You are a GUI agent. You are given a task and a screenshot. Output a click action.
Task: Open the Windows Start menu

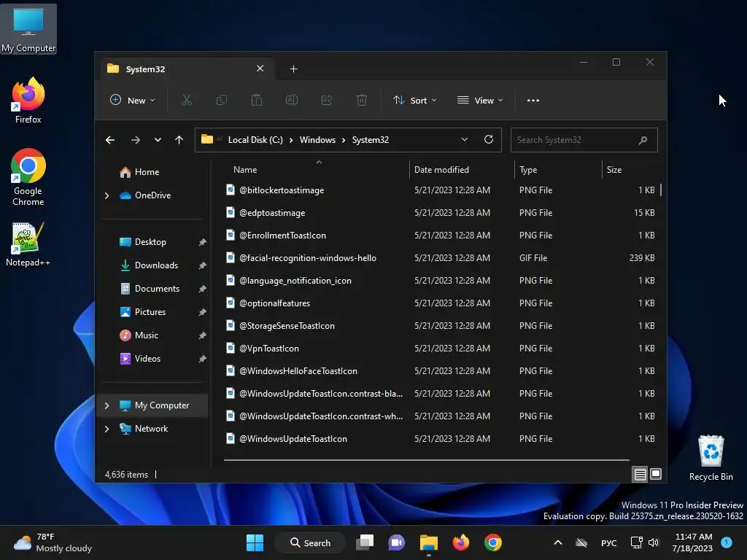point(255,542)
